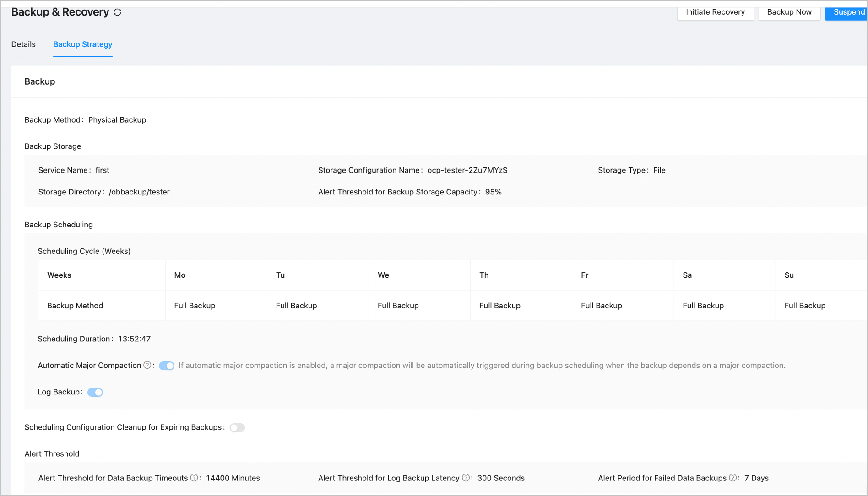Switch to the Details tab
This screenshot has height=496, width=868.
click(23, 44)
